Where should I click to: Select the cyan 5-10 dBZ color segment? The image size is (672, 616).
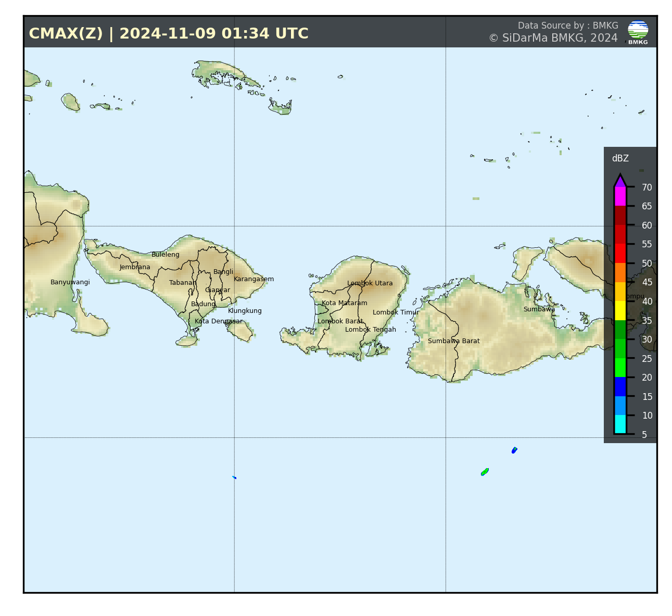pos(620,425)
